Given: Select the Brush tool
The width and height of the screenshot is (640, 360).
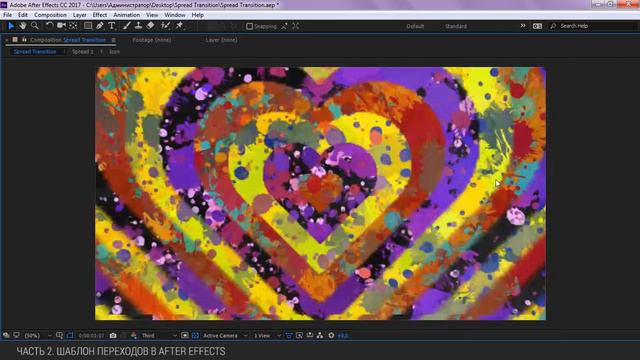Looking at the screenshot, I should click(127, 26).
